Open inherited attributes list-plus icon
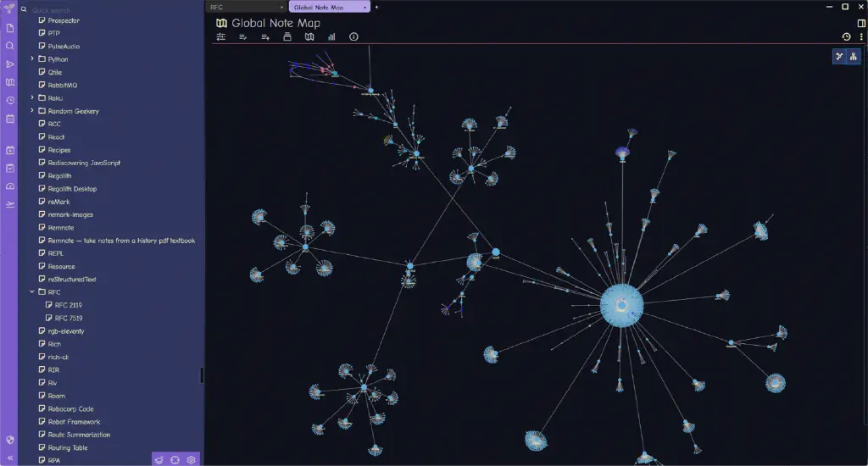The image size is (868, 466). 265,37
